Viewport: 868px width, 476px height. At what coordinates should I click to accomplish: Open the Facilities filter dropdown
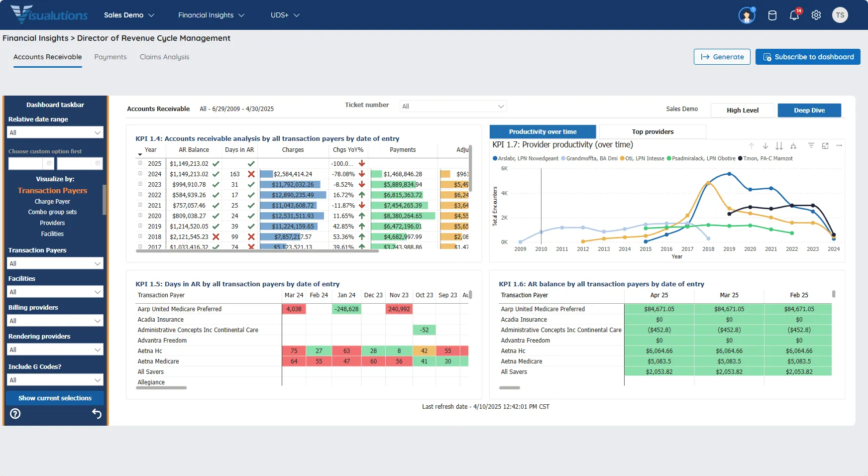pyautogui.click(x=55, y=292)
